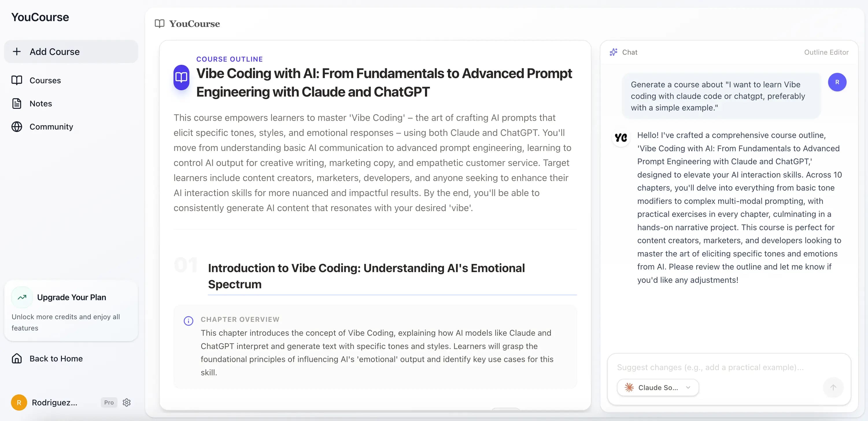Image resolution: width=868 pixels, height=421 pixels.
Task: Click the plus icon beside Add Course
Action: 16,51
